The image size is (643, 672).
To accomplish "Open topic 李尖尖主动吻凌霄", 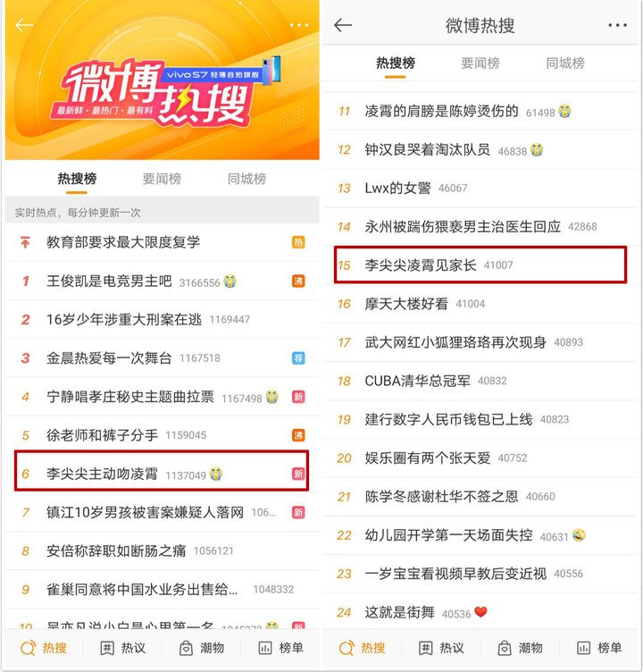I will click(163, 474).
